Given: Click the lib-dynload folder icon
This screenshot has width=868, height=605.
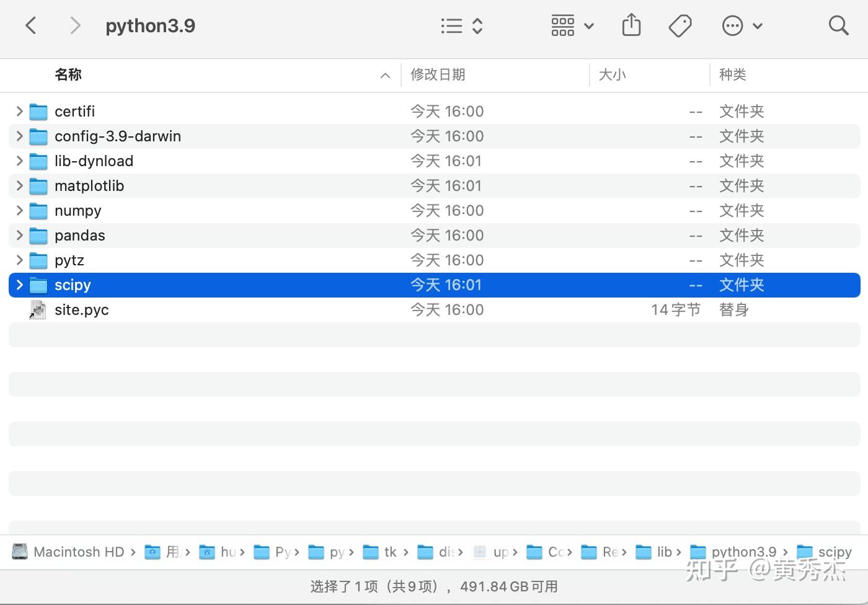Looking at the screenshot, I should [38, 161].
